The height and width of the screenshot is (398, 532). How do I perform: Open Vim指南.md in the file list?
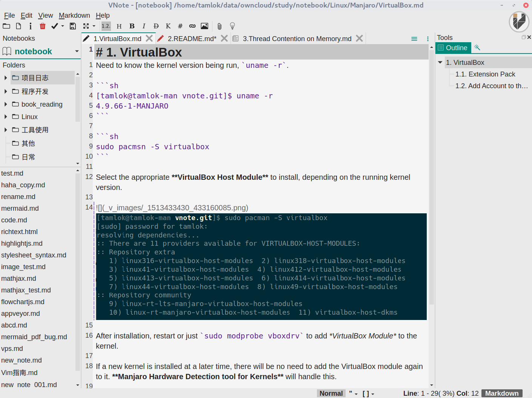click(19, 372)
